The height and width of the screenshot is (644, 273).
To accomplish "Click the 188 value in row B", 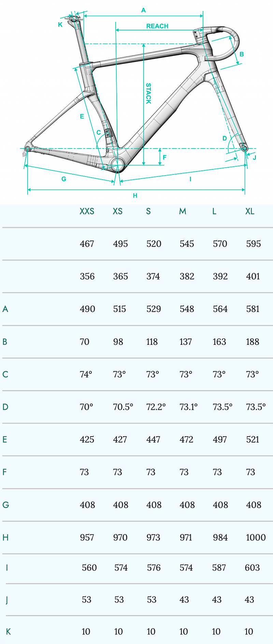I will click(253, 342).
